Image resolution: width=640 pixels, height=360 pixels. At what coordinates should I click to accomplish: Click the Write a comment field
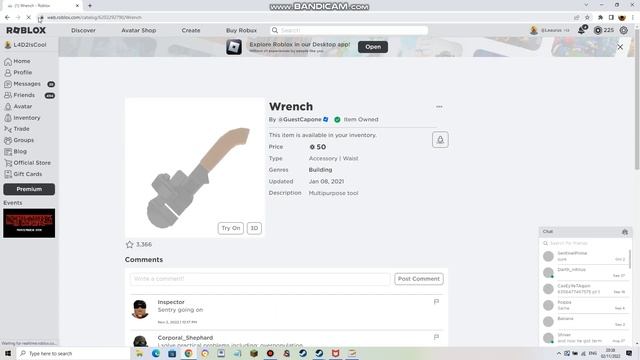pos(260,279)
